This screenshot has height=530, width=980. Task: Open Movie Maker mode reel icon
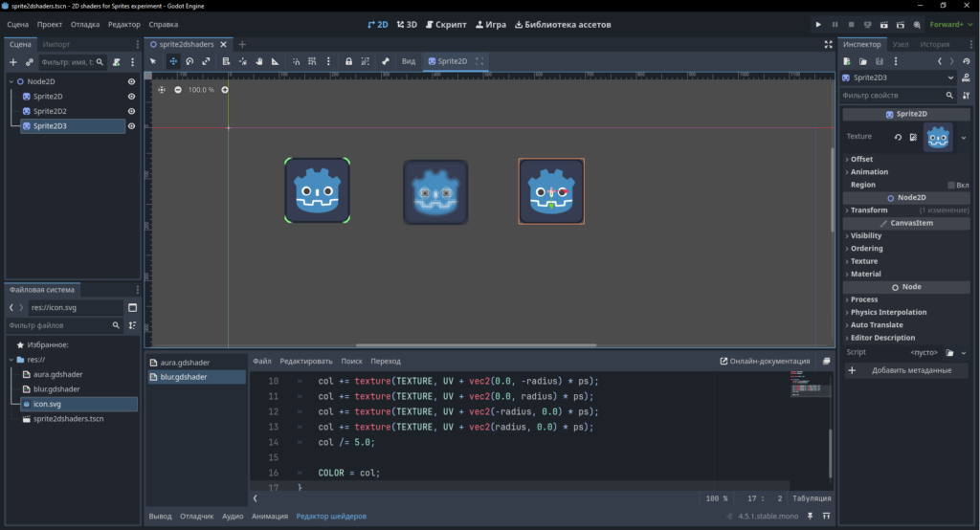click(917, 25)
